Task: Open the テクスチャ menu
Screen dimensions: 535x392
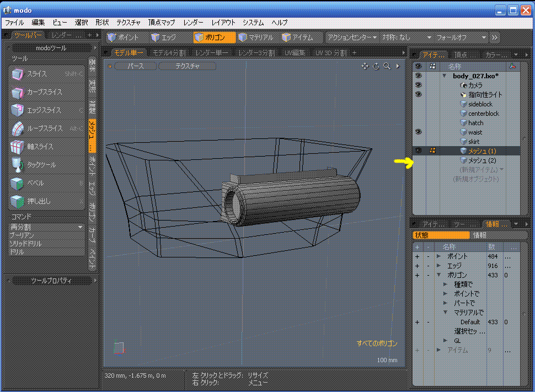Action: (129, 23)
